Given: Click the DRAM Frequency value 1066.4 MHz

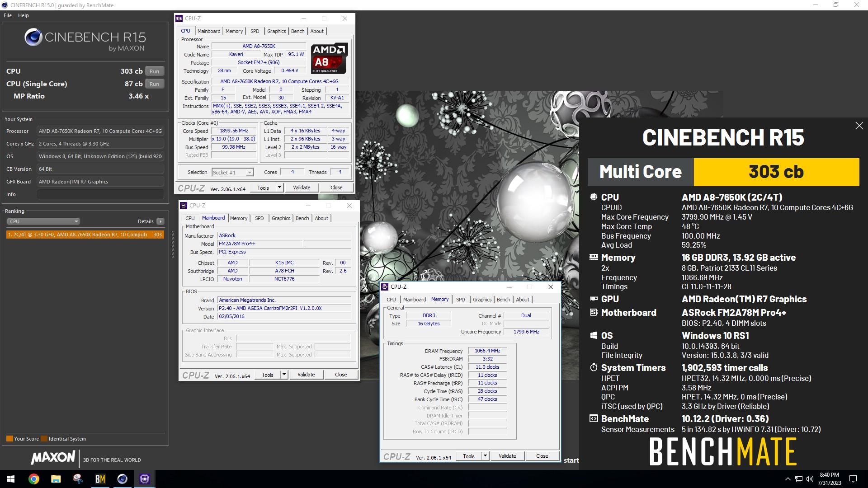Looking at the screenshot, I should [487, 351].
